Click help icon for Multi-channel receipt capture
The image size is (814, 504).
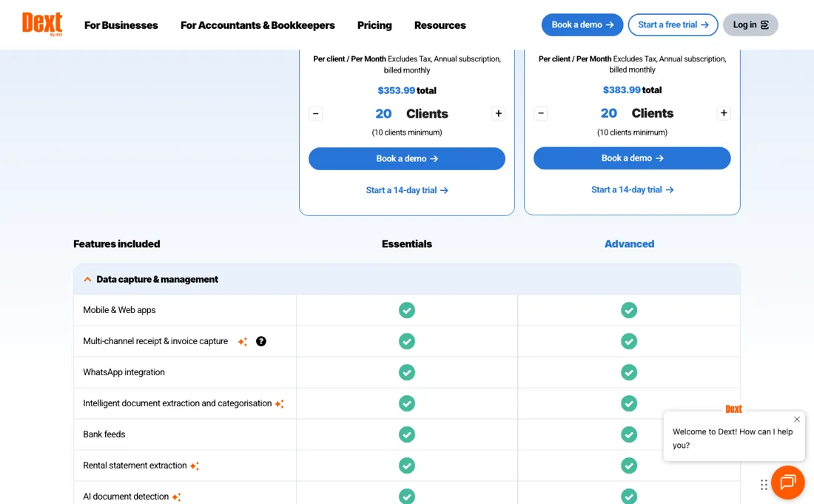261,341
